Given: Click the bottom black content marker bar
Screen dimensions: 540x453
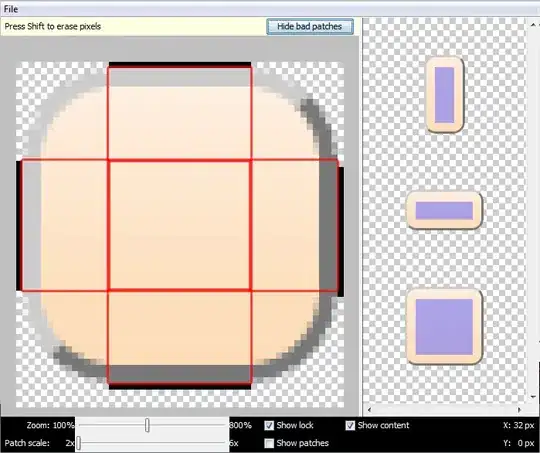Looking at the screenshot, I should coord(180,387).
